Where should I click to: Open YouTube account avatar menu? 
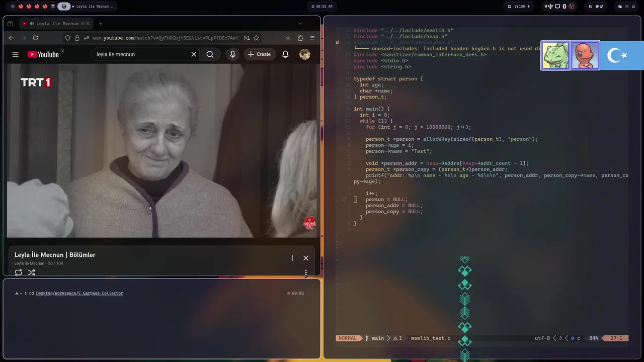tap(305, 54)
